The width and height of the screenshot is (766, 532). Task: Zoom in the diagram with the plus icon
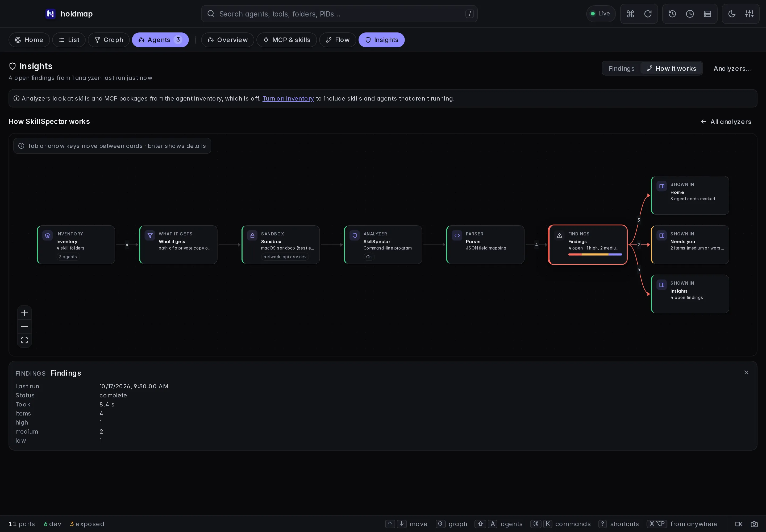coord(24,313)
